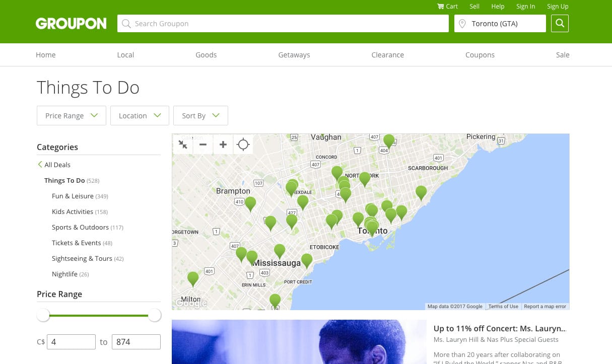Select the Nightlife category
The height and width of the screenshot is (364, 612).
pos(64,274)
